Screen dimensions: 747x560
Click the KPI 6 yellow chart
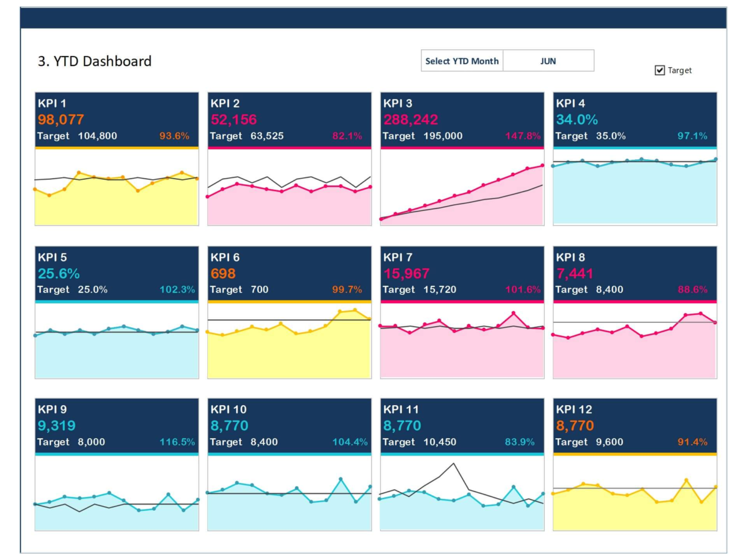[x=289, y=345]
